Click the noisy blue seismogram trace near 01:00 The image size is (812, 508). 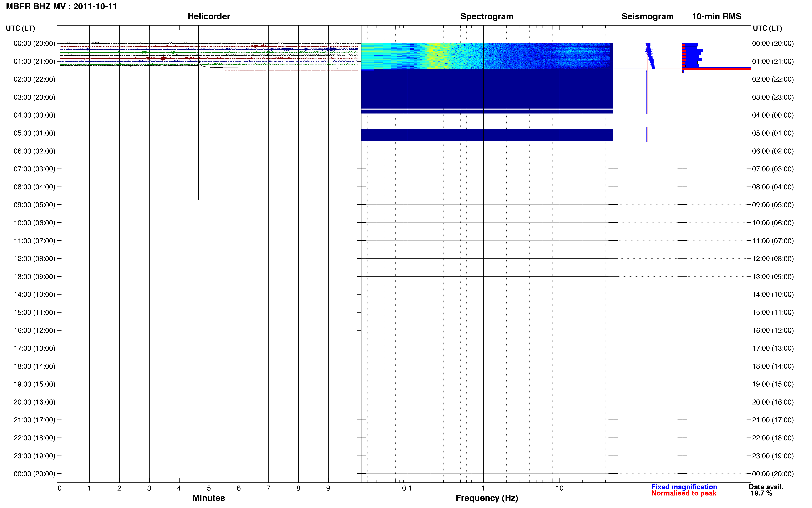click(x=650, y=56)
